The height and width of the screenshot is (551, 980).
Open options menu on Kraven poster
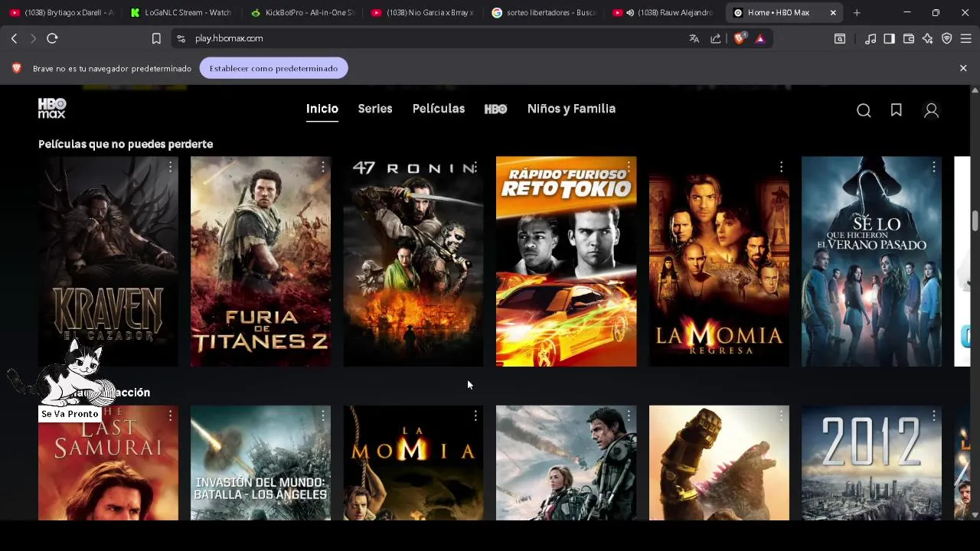coord(170,167)
